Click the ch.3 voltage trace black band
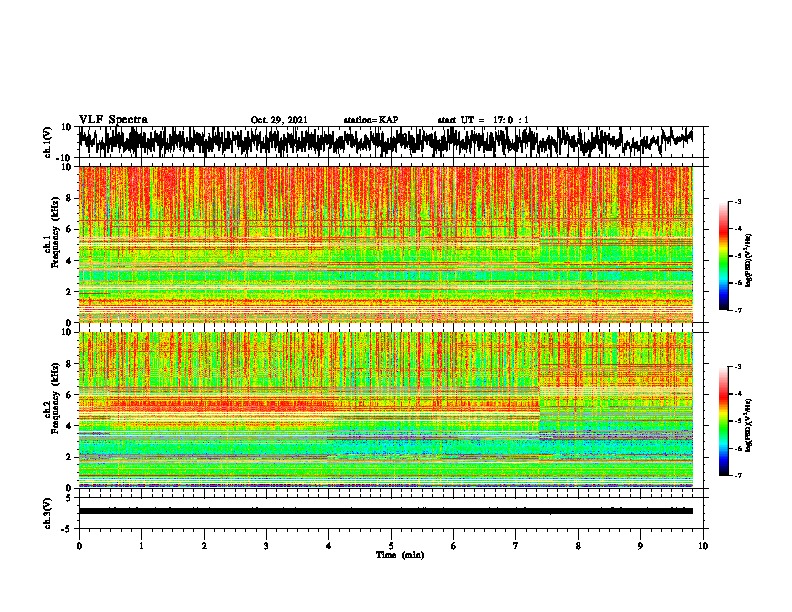Viewport: 792px width, 612px height. [386, 511]
